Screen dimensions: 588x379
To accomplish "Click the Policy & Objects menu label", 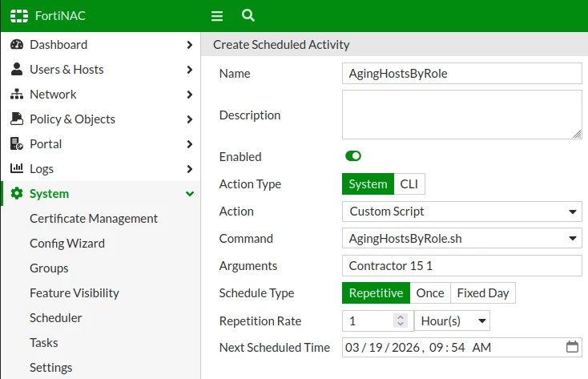I will pyautogui.click(x=72, y=119).
